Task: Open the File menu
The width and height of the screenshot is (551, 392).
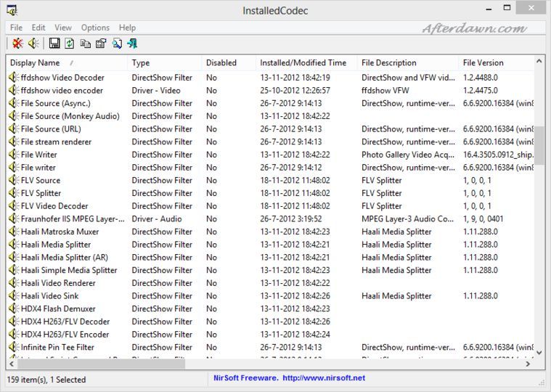Action: tap(16, 28)
